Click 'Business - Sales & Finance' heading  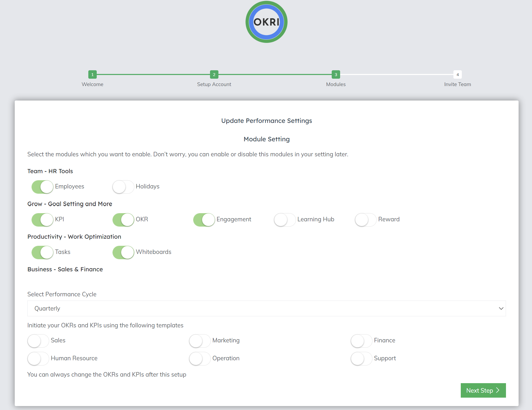click(x=65, y=269)
